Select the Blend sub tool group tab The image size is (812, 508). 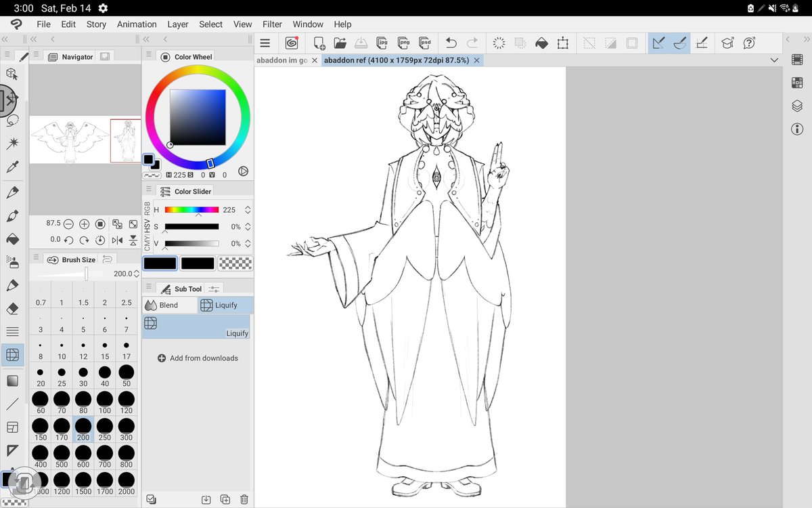click(x=169, y=305)
